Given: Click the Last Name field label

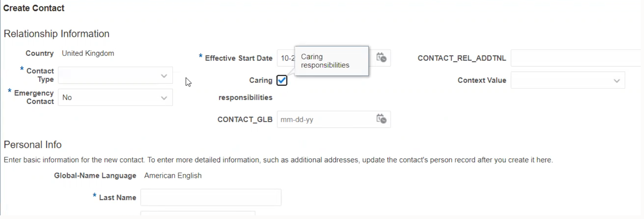Looking at the screenshot, I should 117,198.
